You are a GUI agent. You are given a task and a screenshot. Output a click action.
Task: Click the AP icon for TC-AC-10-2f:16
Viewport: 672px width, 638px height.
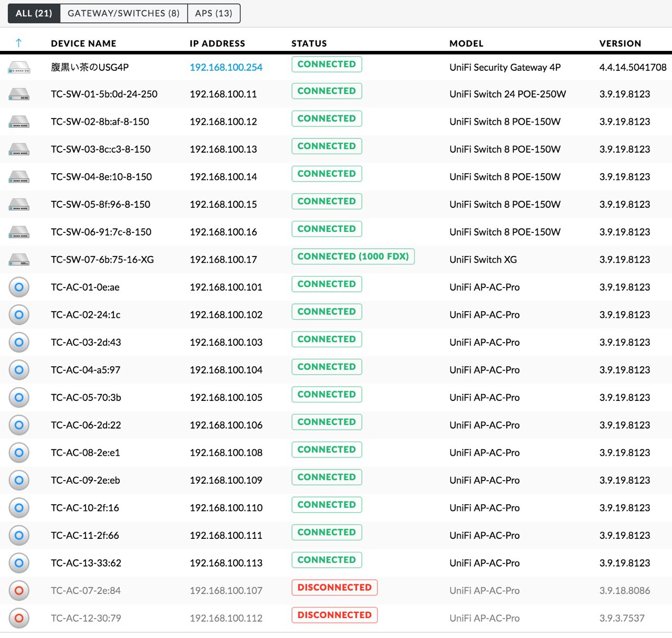click(19, 508)
